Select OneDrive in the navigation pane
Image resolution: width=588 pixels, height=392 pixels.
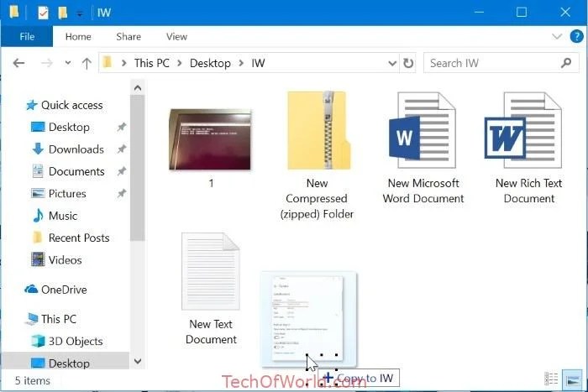pos(64,290)
